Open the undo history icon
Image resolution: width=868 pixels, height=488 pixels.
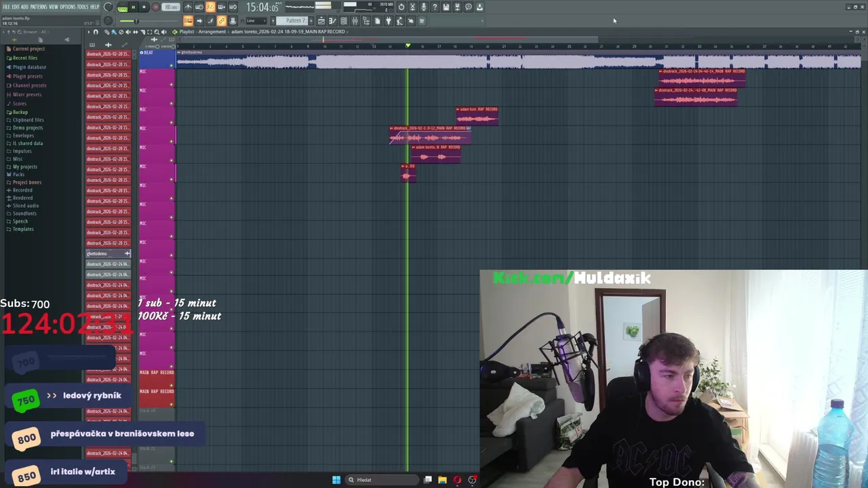401,7
